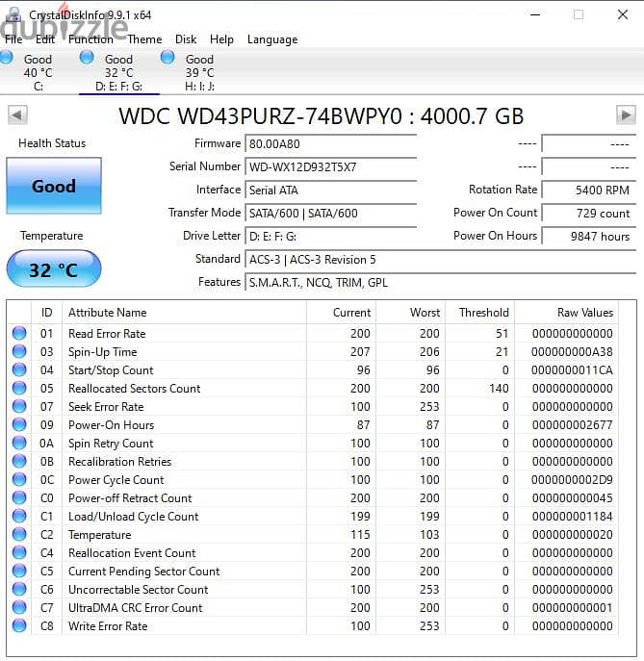Click status orb for Temperature attribute row
Image resolution: width=644 pixels, height=661 pixels.
tap(19, 535)
